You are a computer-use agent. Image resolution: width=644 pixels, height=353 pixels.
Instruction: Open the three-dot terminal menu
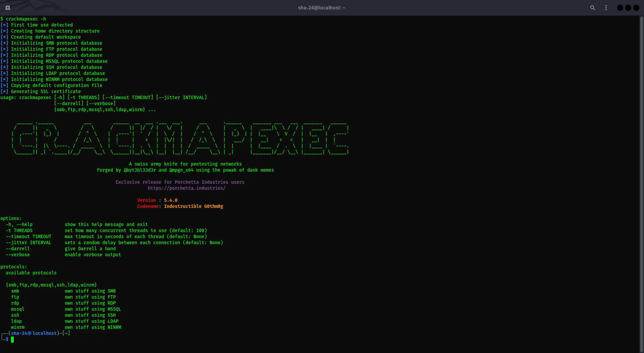click(606, 8)
